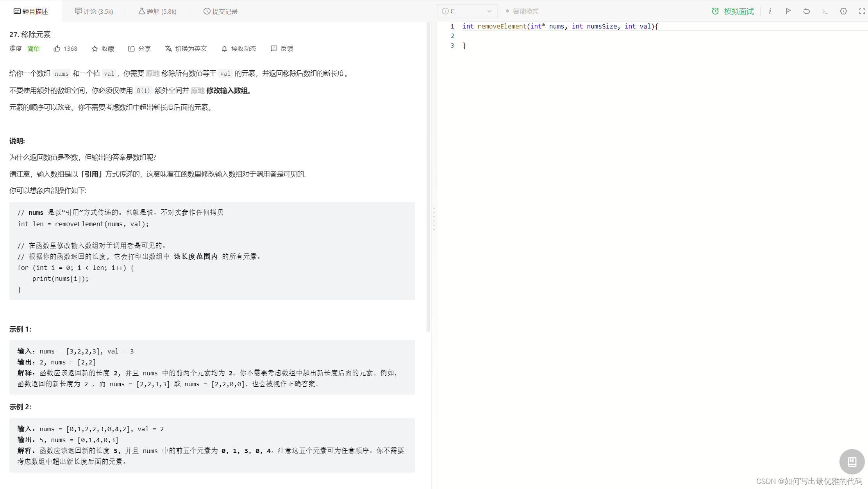Image resolution: width=868 pixels, height=489 pixels.
Task: Click the 说明: heading
Action: pyautogui.click(x=17, y=141)
